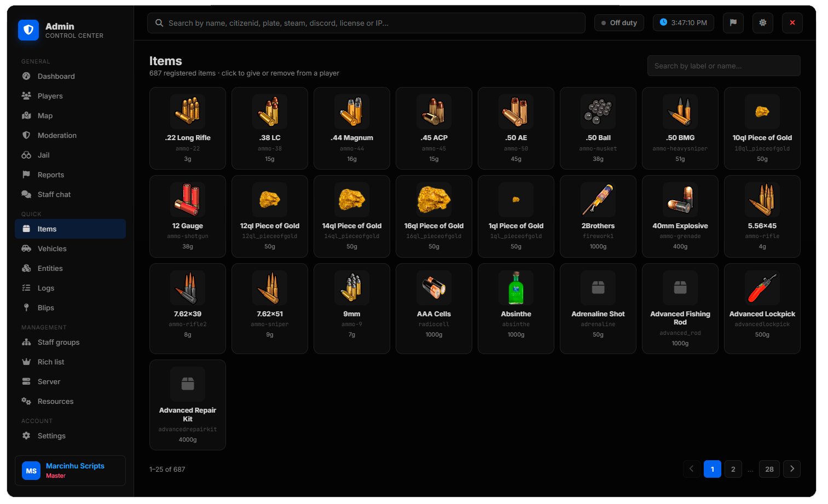The width and height of the screenshot is (828, 504).
Task: Click the 40mm Explosive grenade icon
Action: click(680, 199)
